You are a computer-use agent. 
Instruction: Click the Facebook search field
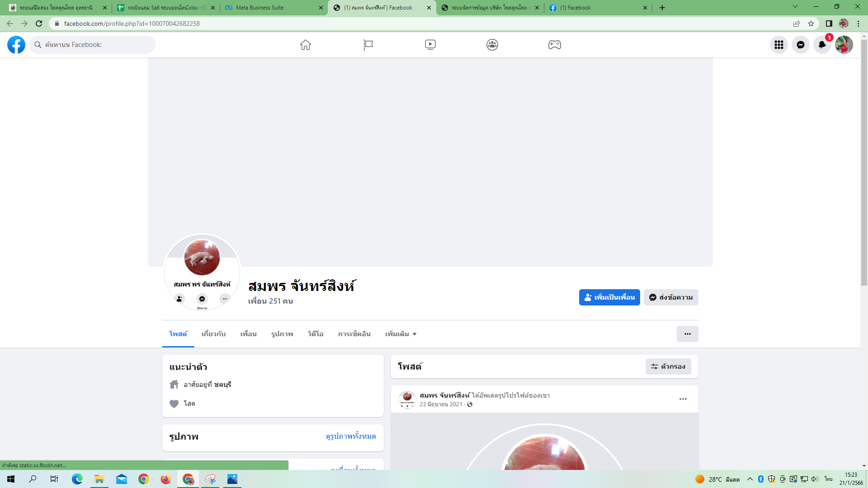click(x=93, y=45)
